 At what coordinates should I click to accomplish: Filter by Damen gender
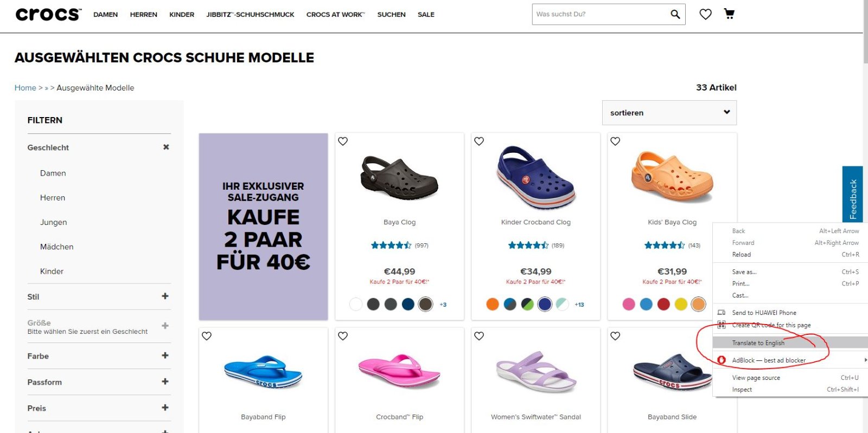pyautogui.click(x=53, y=173)
